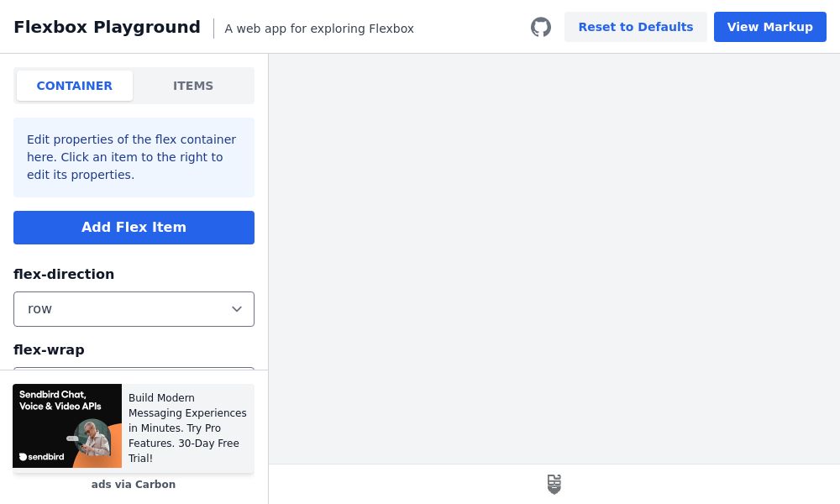Click the Sendbird Chat ad text

(187, 428)
